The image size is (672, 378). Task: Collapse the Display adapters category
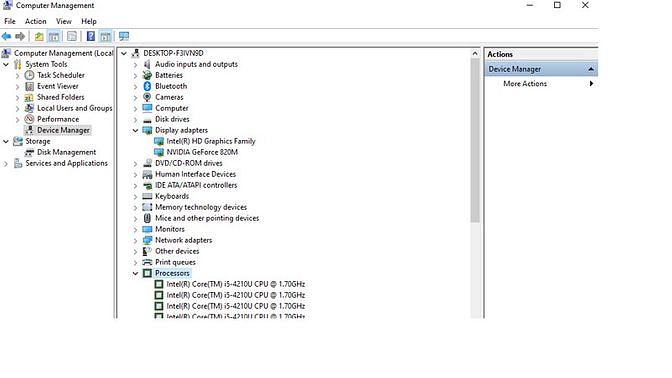coord(135,130)
